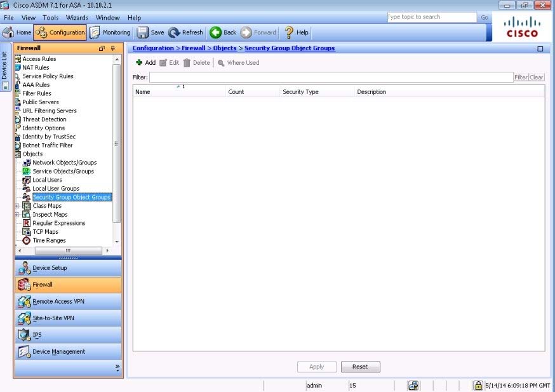Open Remote Access VPN pane
Viewport: 555px width, 392px height.
click(69, 301)
